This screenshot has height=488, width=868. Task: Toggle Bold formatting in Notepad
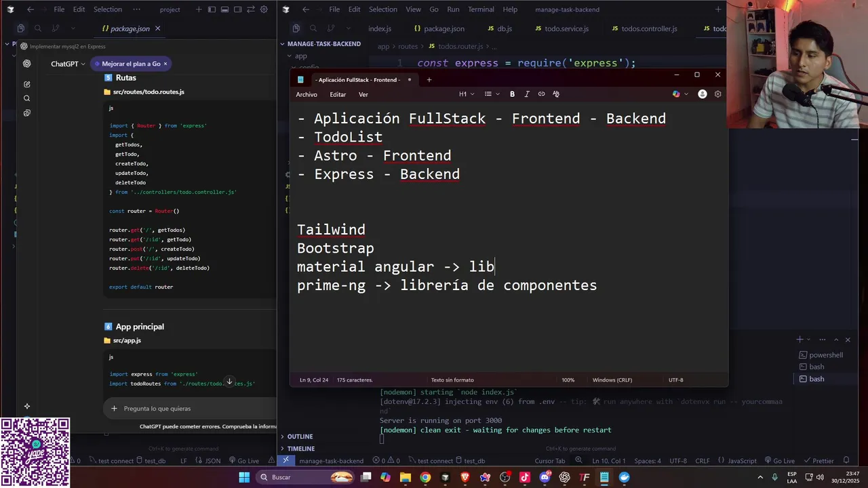coord(512,94)
